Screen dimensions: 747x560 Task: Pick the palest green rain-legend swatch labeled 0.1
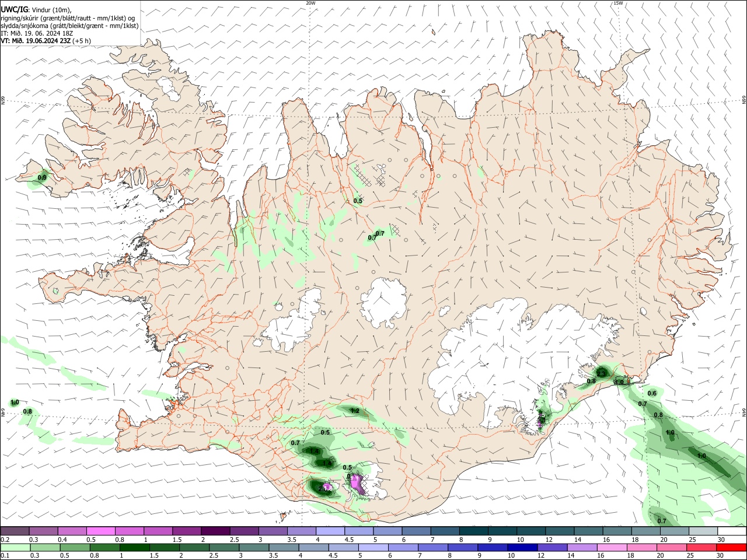tap(16, 547)
